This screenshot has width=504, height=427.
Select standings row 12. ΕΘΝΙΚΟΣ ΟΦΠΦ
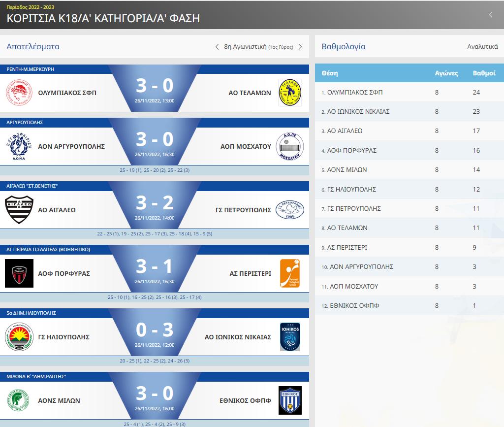coord(409,306)
